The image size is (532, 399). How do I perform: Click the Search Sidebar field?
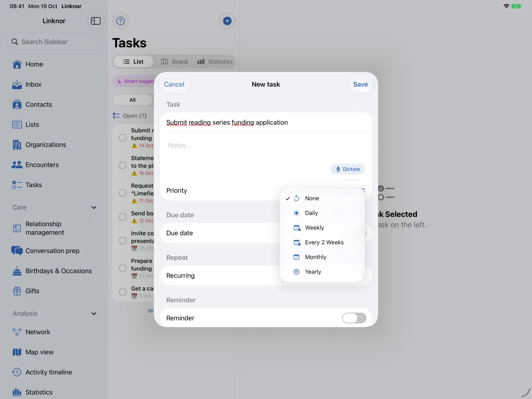point(54,42)
